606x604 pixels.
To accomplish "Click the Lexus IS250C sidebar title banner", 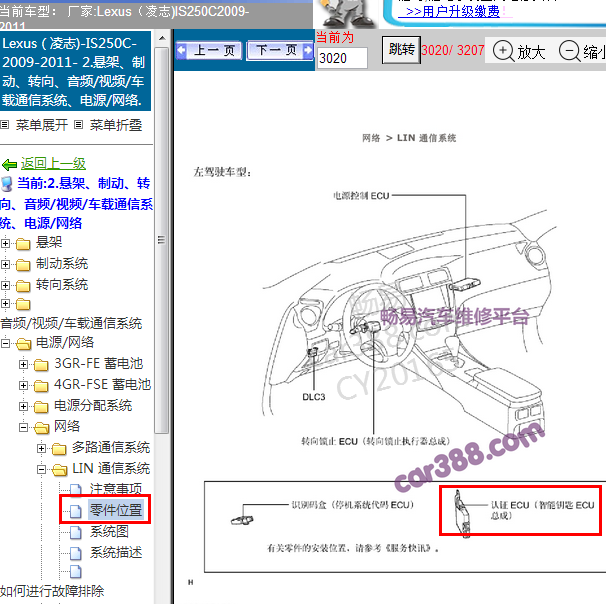I will [75, 71].
